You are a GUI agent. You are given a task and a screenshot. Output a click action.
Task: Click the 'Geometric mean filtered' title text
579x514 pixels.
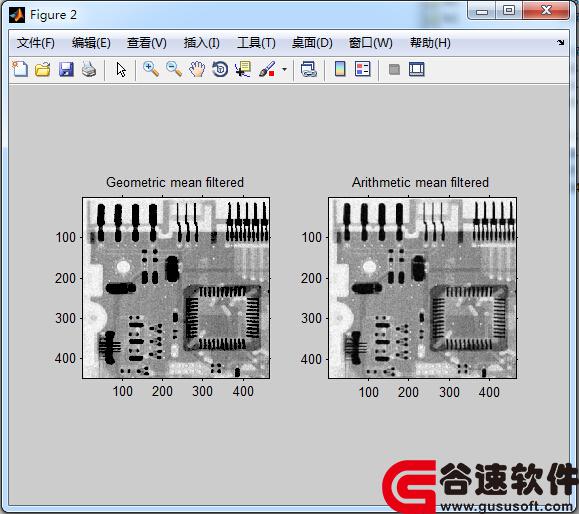pyautogui.click(x=175, y=182)
